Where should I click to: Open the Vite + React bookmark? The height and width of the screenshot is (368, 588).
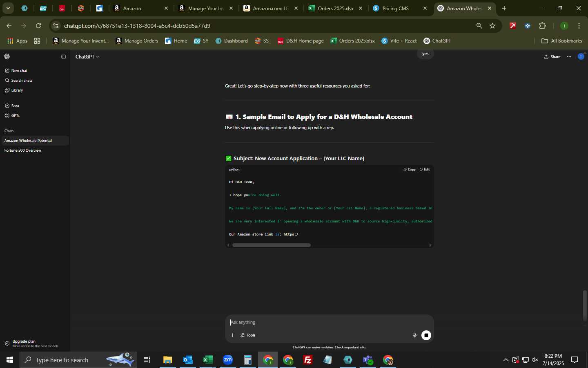pos(399,41)
